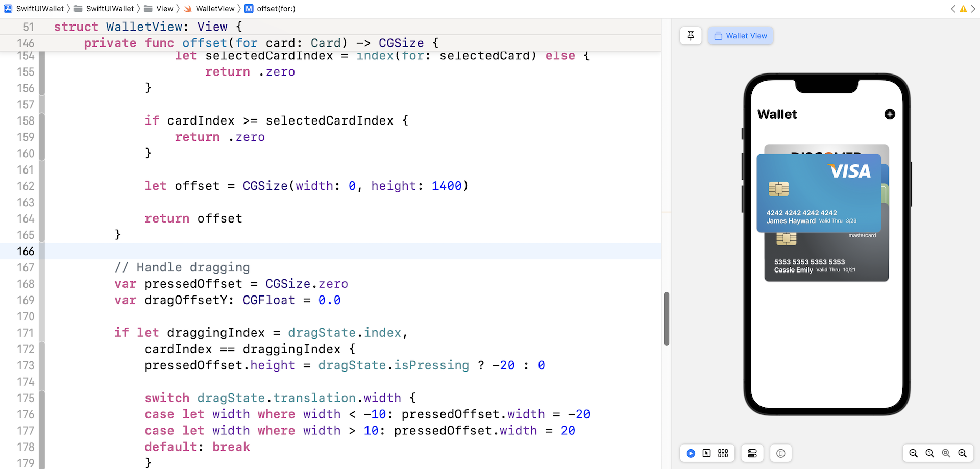
Task: Go to the previous issue arrow
Action: 953,9
